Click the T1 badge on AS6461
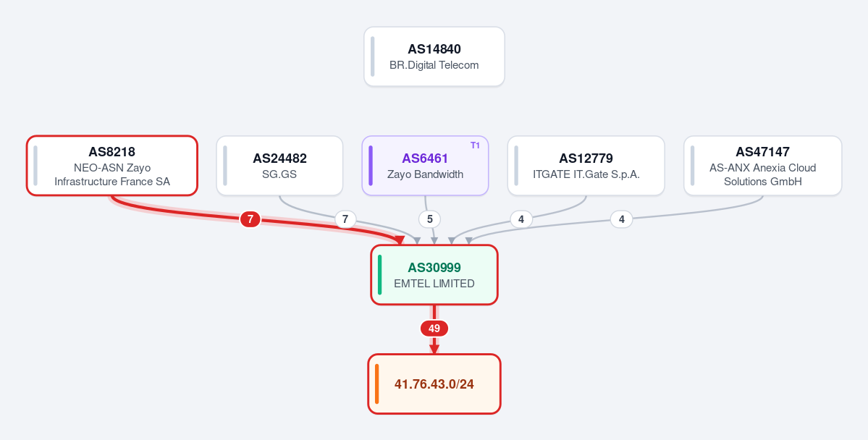868x440 pixels. [475, 145]
